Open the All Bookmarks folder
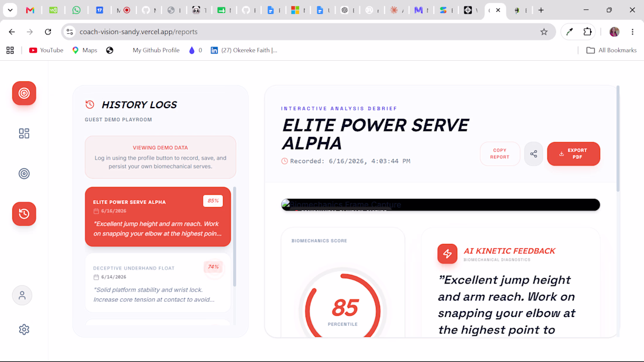 point(612,50)
